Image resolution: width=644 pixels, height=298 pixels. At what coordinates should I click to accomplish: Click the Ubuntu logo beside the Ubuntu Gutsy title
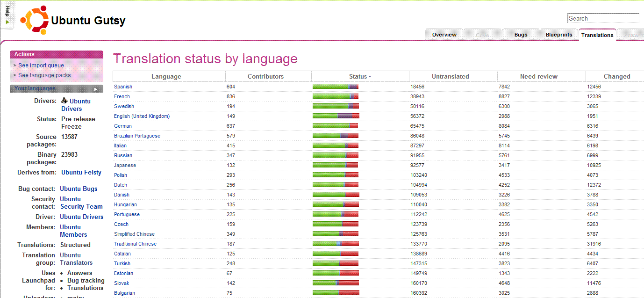pos(34,20)
